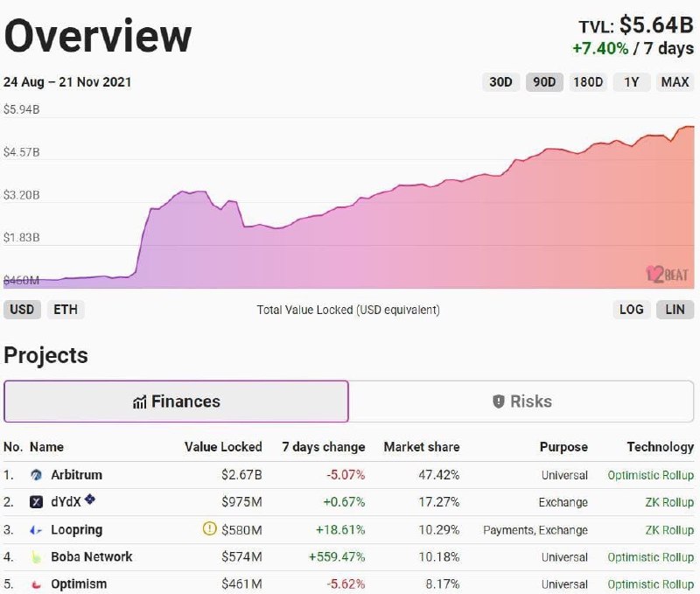Switch chart to LIN scale
The image size is (700, 594).
(x=675, y=310)
